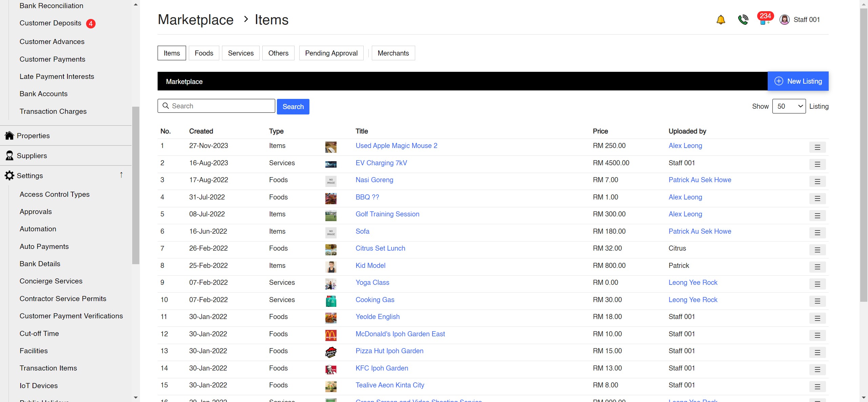The height and width of the screenshot is (402, 868).
Task: Open the notifications bell icon
Action: tap(721, 19)
